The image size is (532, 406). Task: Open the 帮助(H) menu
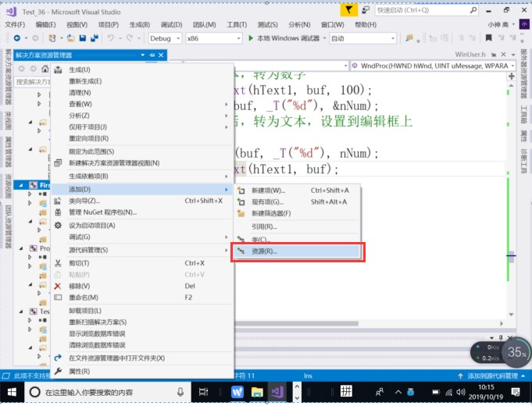366,24
